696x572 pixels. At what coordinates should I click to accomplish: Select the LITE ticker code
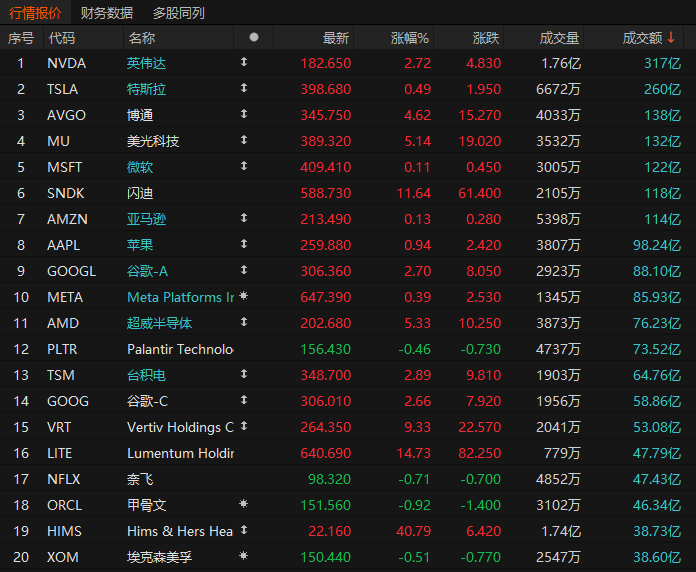(59, 453)
